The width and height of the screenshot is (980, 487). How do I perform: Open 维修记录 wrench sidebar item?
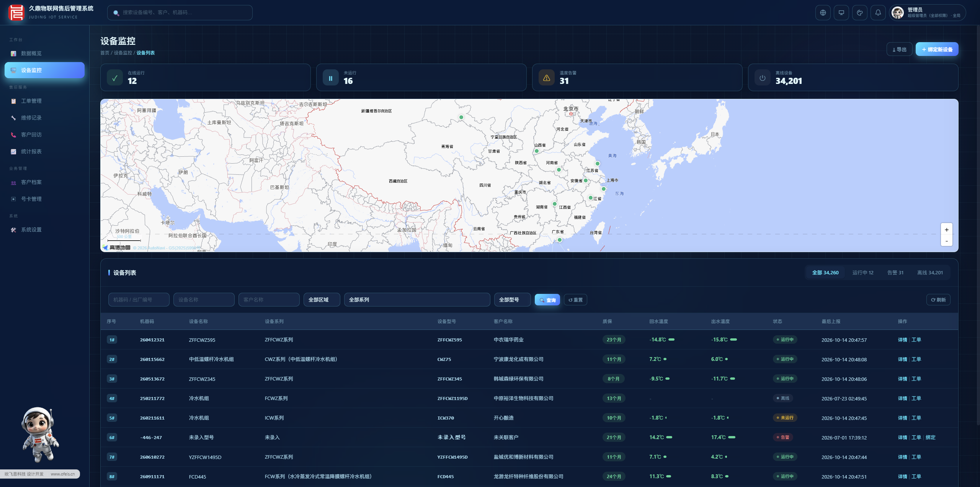[44, 118]
